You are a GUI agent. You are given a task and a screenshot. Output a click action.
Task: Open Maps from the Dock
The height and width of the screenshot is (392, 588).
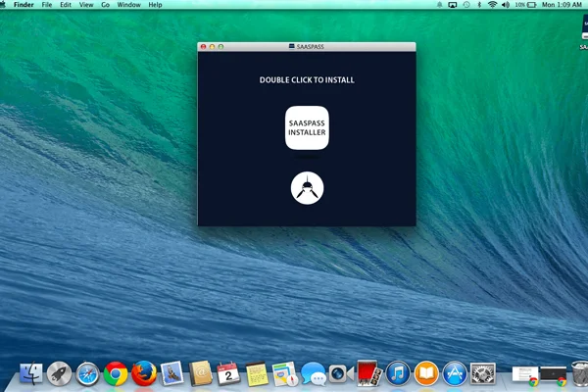(x=284, y=373)
